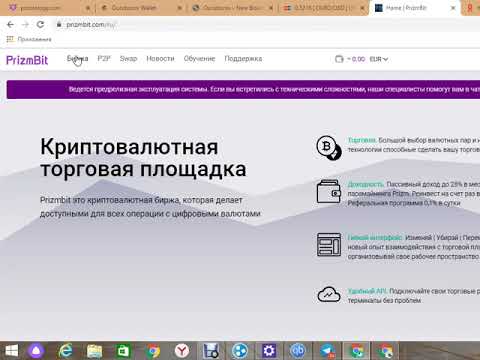This screenshot has width=480, height=360.
Task: Click the purple technical notice banner
Action: [x=243, y=89]
